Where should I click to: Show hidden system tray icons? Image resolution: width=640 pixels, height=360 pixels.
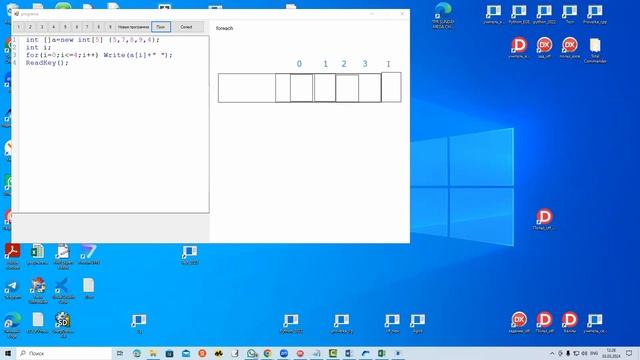[552, 353]
